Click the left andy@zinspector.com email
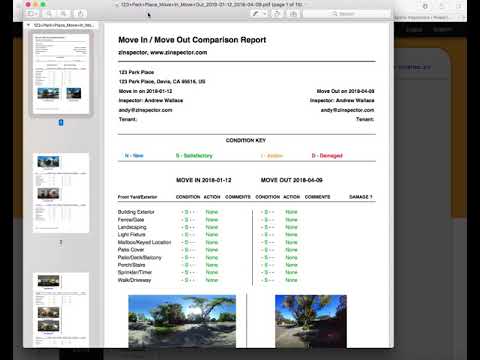Image resolution: width=480 pixels, height=360 pixels. 145,110
